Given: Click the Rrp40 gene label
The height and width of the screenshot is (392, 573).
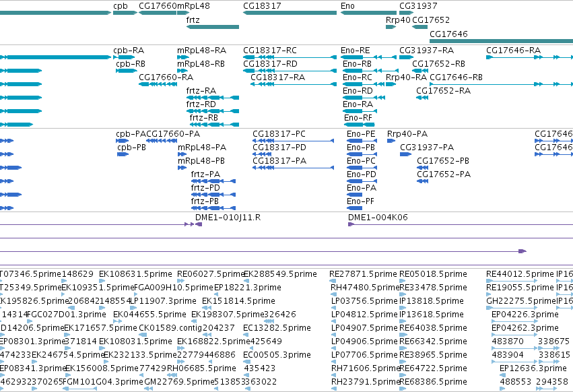Looking at the screenshot, I should coord(398,20).
